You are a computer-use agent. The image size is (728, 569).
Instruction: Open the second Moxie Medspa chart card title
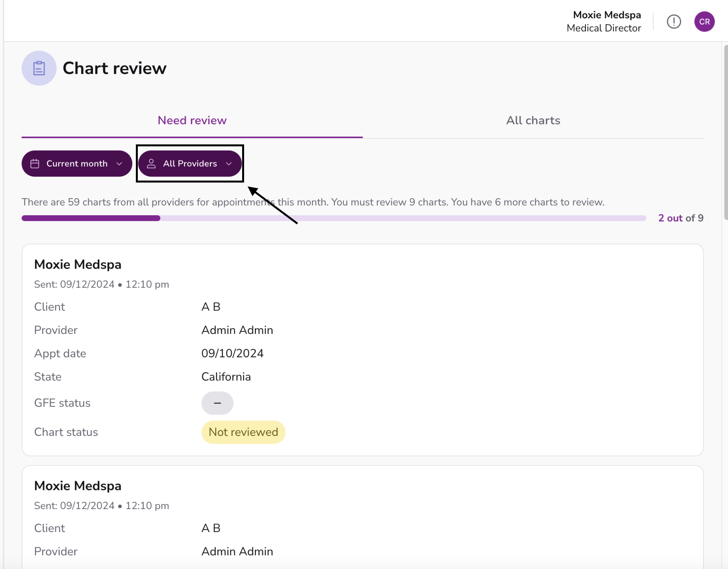pos(78,486)
